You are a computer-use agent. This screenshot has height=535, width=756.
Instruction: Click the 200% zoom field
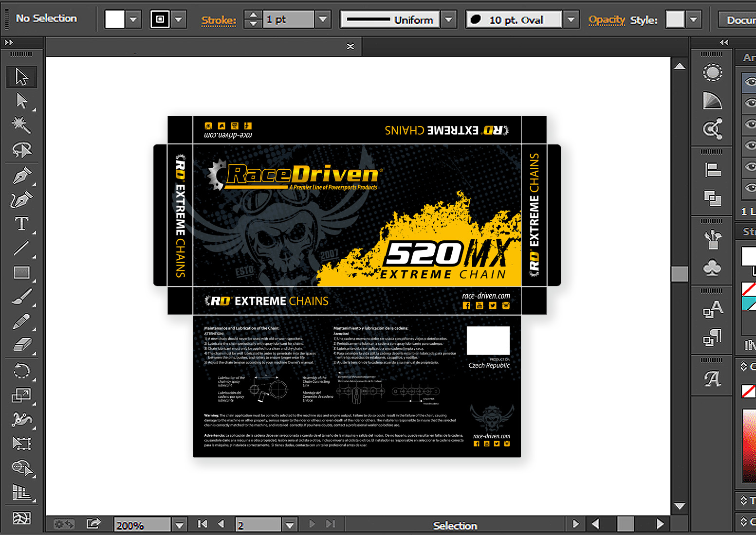click(143, 525)
